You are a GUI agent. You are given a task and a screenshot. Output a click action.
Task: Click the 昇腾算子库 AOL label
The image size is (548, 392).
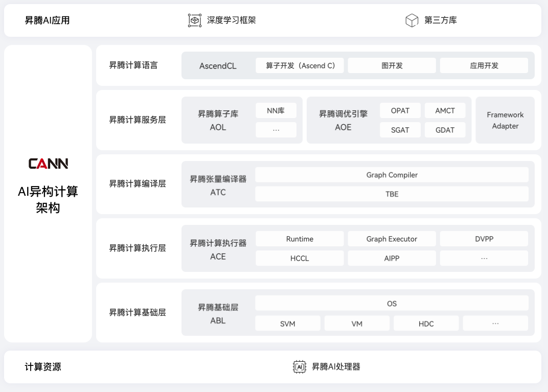tap(218, 120)
